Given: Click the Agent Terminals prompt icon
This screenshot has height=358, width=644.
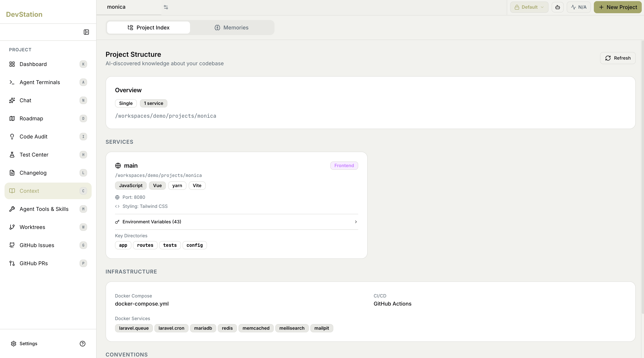Looking at the screenshot, I should pyautogui.click(x=12, y=82).
